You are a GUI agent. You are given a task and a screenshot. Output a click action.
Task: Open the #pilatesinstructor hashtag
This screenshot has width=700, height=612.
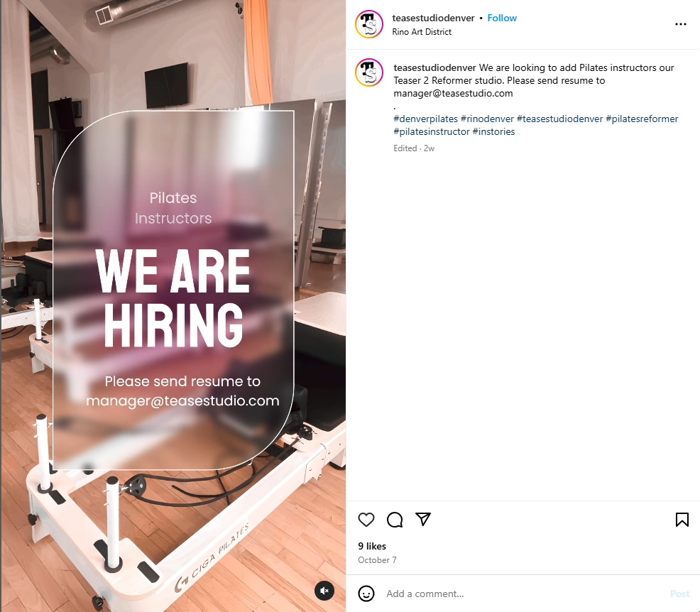point(431,131)
